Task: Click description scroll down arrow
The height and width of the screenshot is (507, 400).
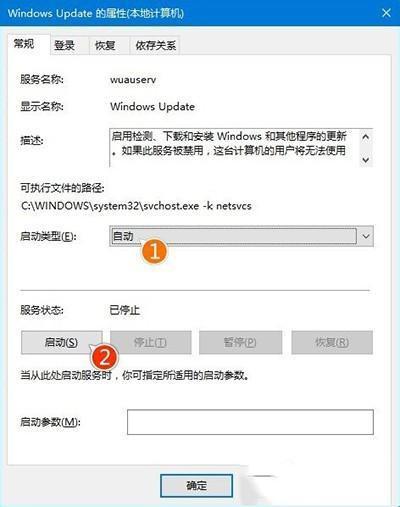Action: (x=366, y=160)
